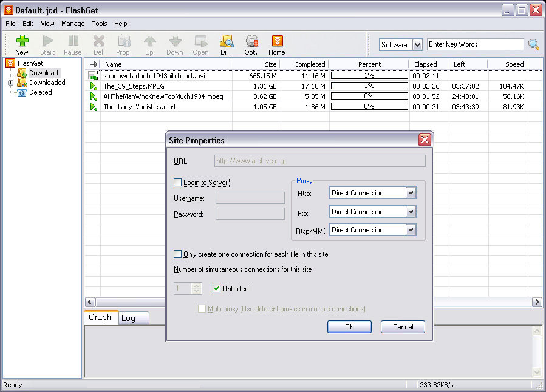Uncheck the Unlimited checkbox

216,288
